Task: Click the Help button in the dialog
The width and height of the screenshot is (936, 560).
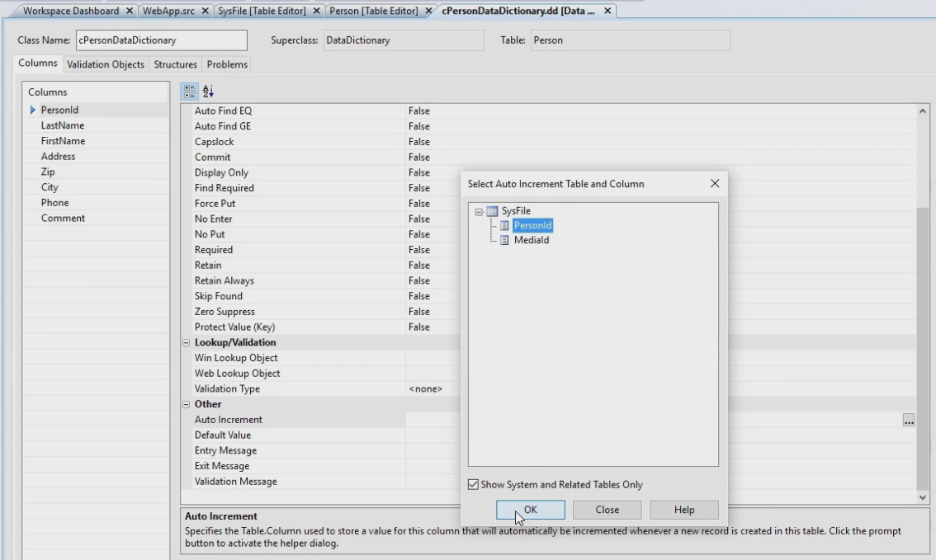Action: coord(683,510)
